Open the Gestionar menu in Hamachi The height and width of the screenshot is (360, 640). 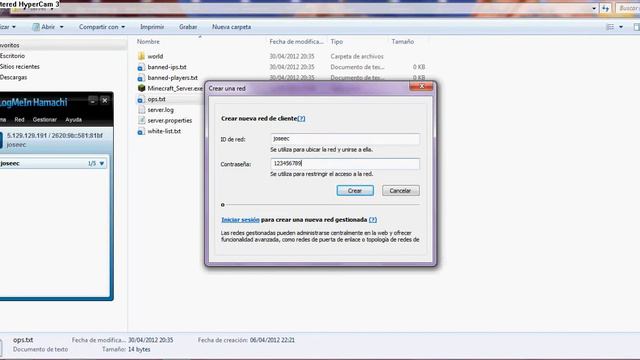(44, 120)
